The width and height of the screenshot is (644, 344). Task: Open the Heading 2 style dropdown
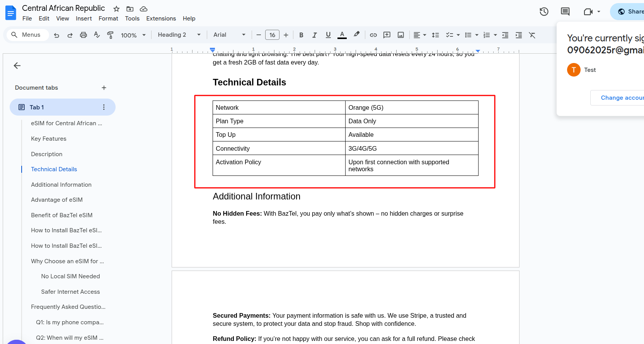(179, 35)
